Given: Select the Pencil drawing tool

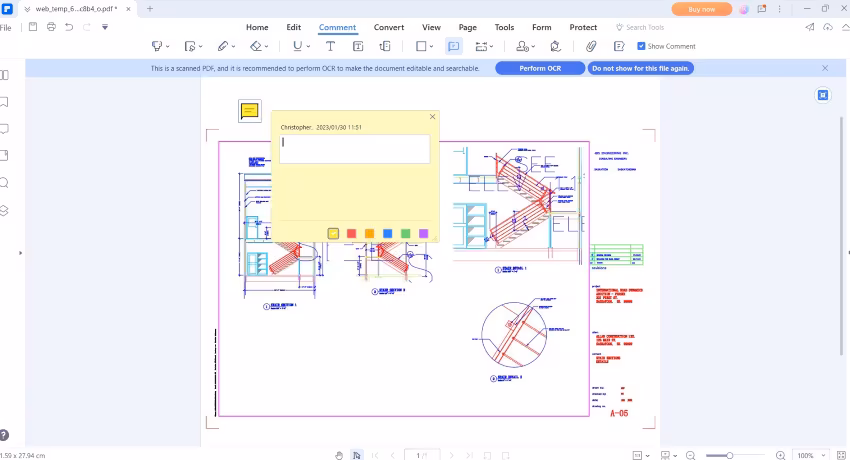Looking at the screenshot, I should pos(223,47).
